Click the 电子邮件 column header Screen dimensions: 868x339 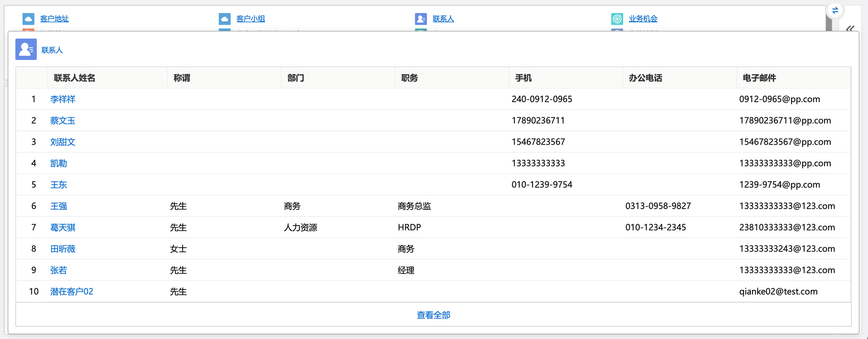click(759, 78)
